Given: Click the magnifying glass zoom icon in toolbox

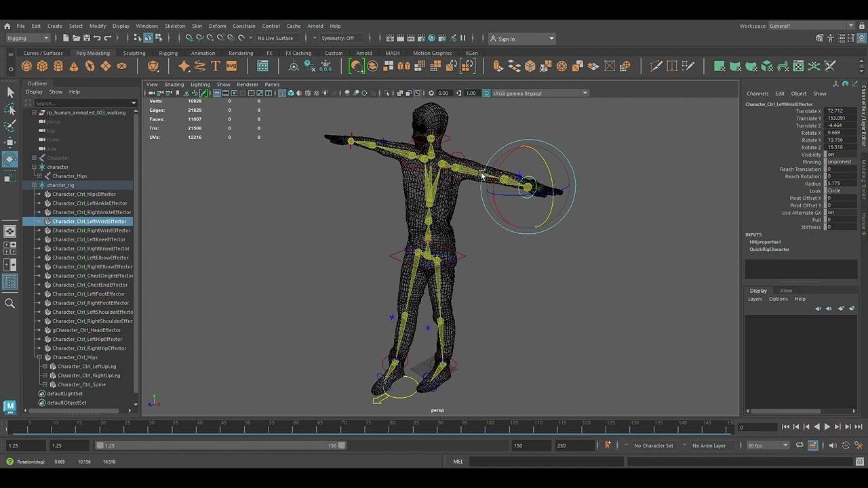Looking at the screenshot, I should [10, 303].
